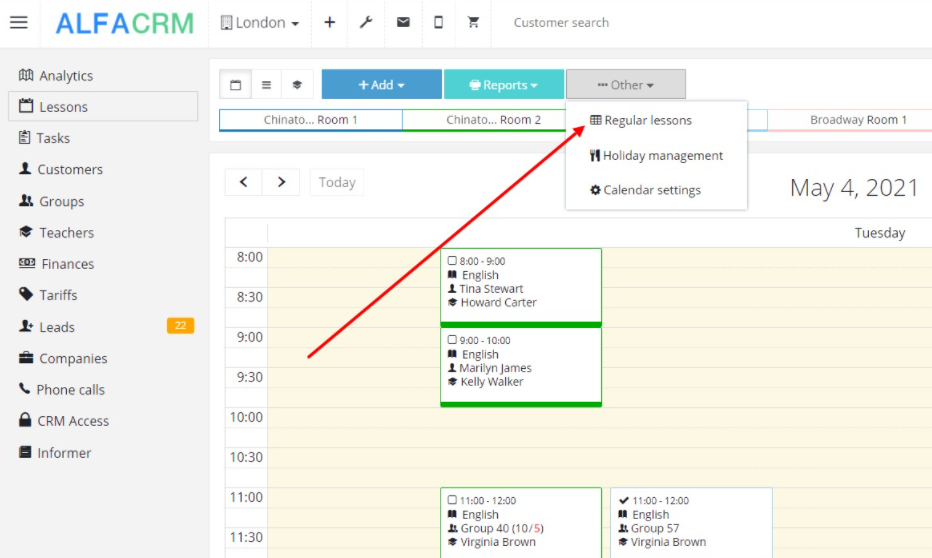
Task: Click Virginia Brown in Group 57 lesson
Action: pos(668,542)
